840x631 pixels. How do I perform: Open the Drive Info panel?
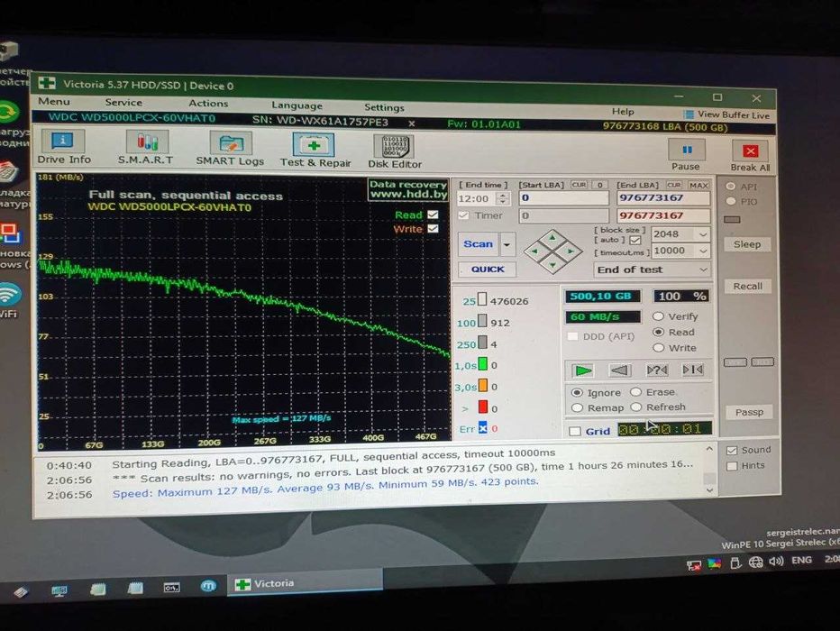[63, 147]
